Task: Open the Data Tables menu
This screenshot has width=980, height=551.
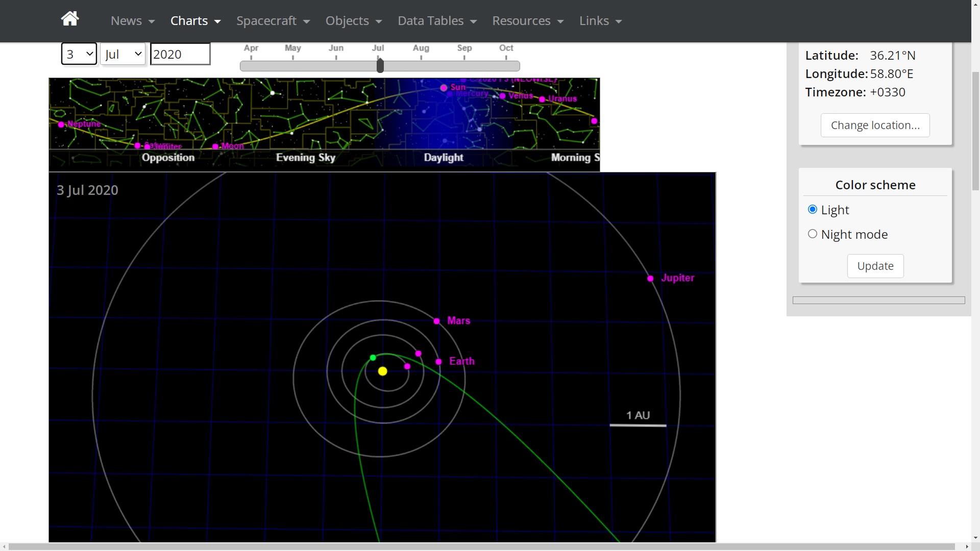Action: click(x=436, y=21)
